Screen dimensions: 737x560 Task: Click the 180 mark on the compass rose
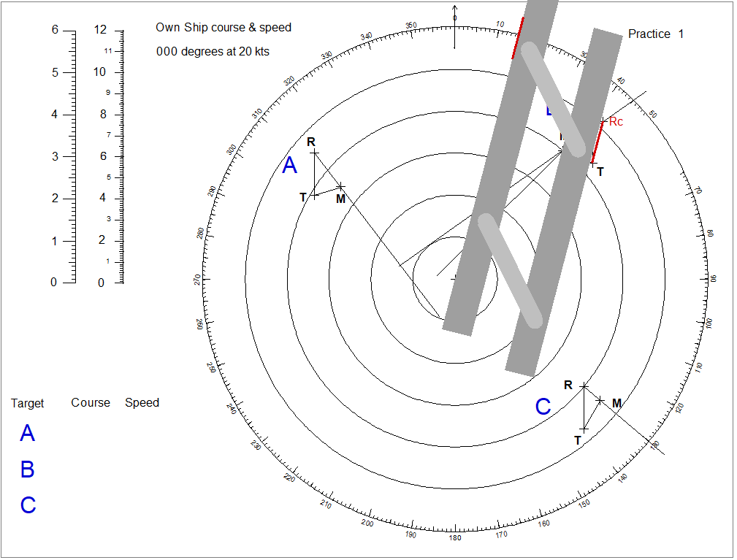click(454, 534)
